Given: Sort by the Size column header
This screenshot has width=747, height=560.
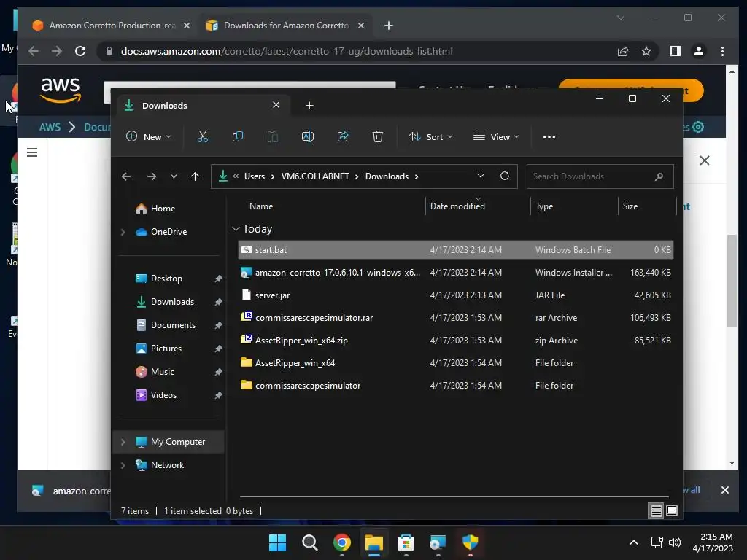Looking at the screenshot, I should click(x=630, y=206).
